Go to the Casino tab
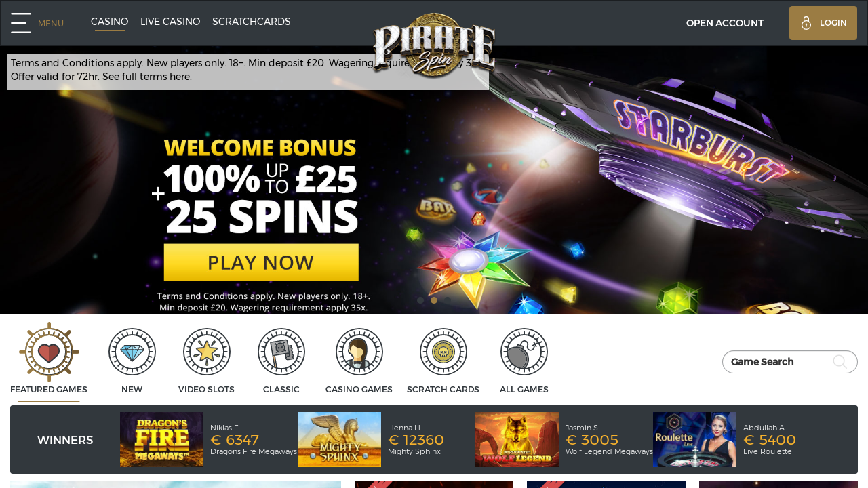The image size is (868, 488). 110,22
